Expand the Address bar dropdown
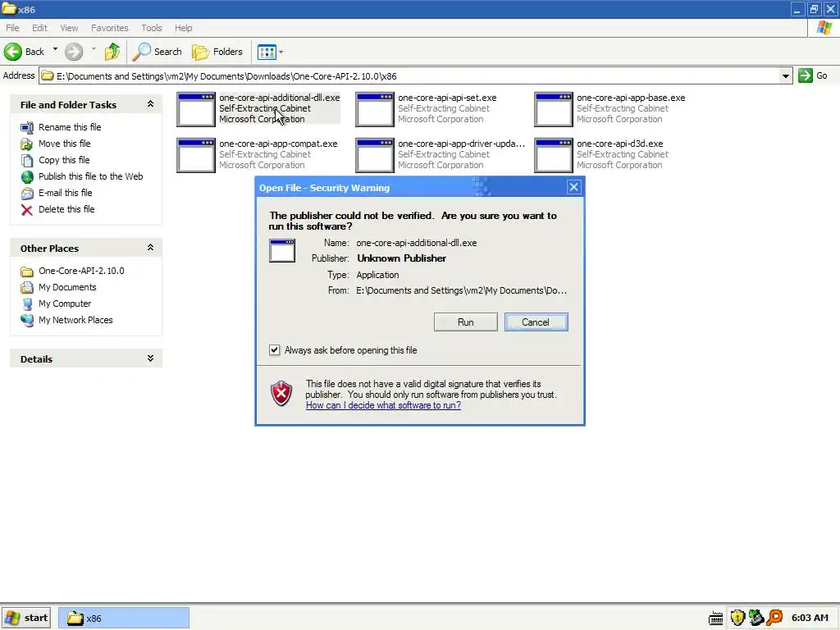 pyautogui.click(x=785, y=76)
